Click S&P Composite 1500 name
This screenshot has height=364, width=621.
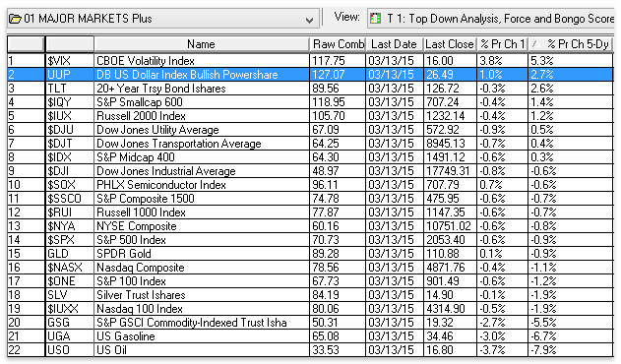[x=146, y=199]
